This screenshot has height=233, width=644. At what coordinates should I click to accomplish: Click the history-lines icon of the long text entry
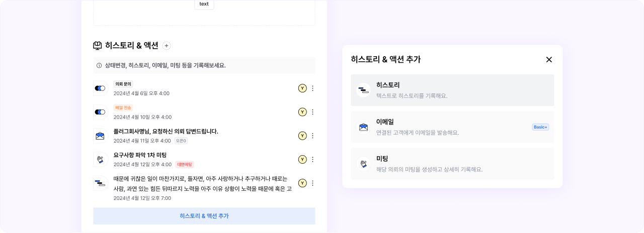[100, 183]
